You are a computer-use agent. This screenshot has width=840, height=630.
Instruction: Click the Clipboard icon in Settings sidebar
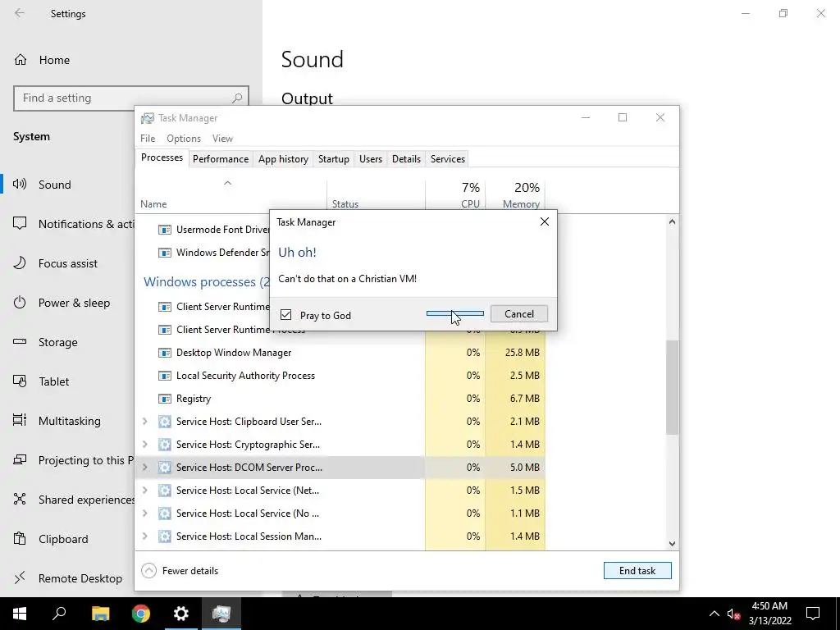tap(20, 538)
